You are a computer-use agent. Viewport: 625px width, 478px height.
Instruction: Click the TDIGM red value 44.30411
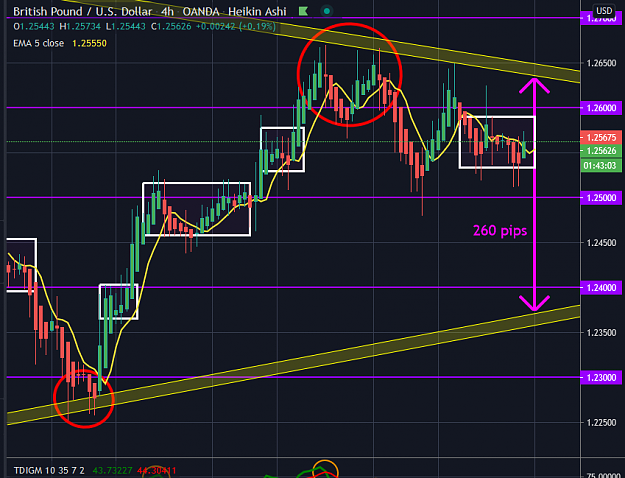pos(156,470)
